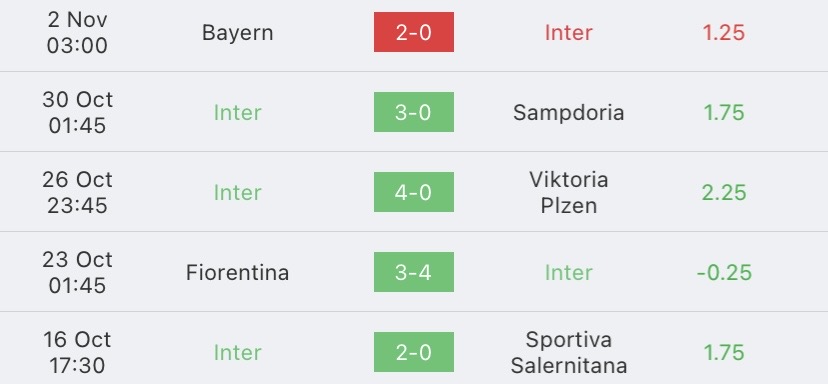Click the red 1.25 handicap value

coord(723,33)
